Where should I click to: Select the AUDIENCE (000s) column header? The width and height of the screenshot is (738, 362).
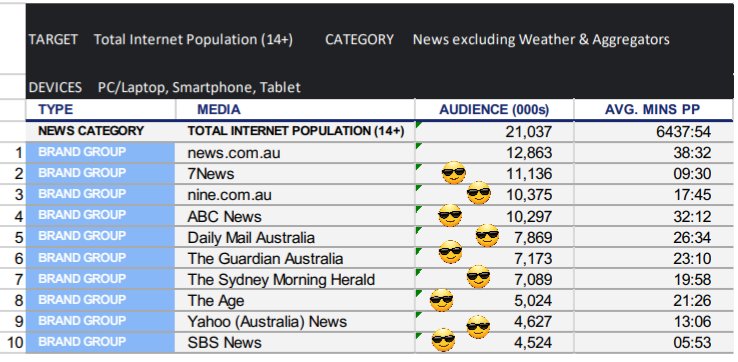coord(494,109)
